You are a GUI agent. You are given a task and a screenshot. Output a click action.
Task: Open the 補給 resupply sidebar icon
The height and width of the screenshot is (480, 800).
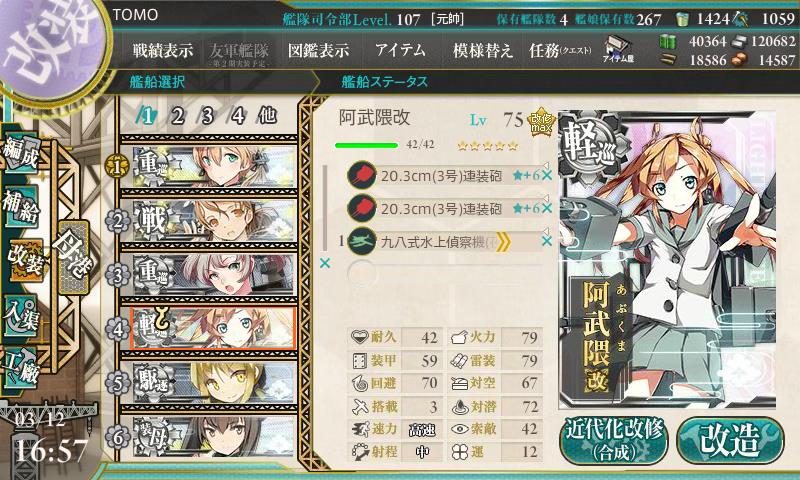tap(20, 207)
